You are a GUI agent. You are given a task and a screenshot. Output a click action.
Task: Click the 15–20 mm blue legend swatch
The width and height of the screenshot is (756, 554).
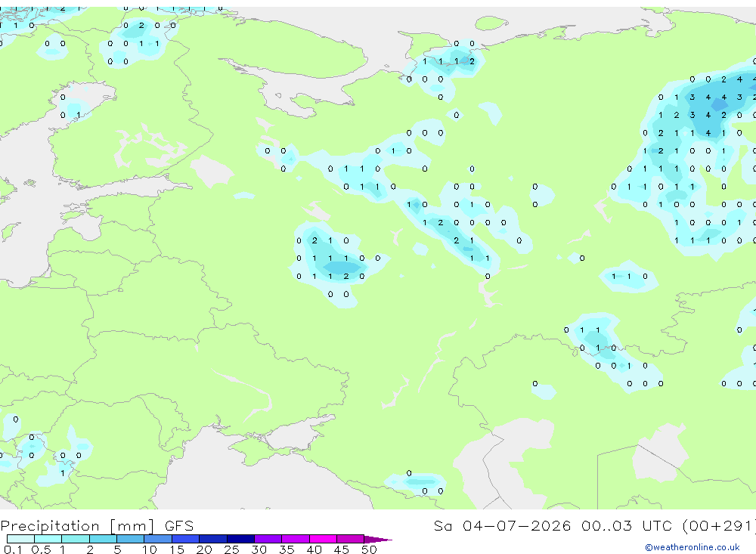click(x=186, y=539)
